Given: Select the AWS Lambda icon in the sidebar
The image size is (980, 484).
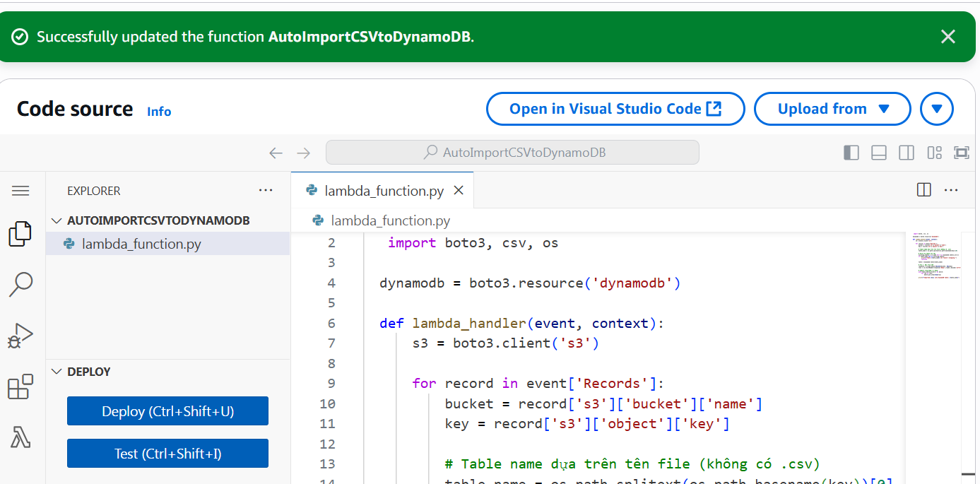Looking at the screenshot, I should click(x=20, y=437).
